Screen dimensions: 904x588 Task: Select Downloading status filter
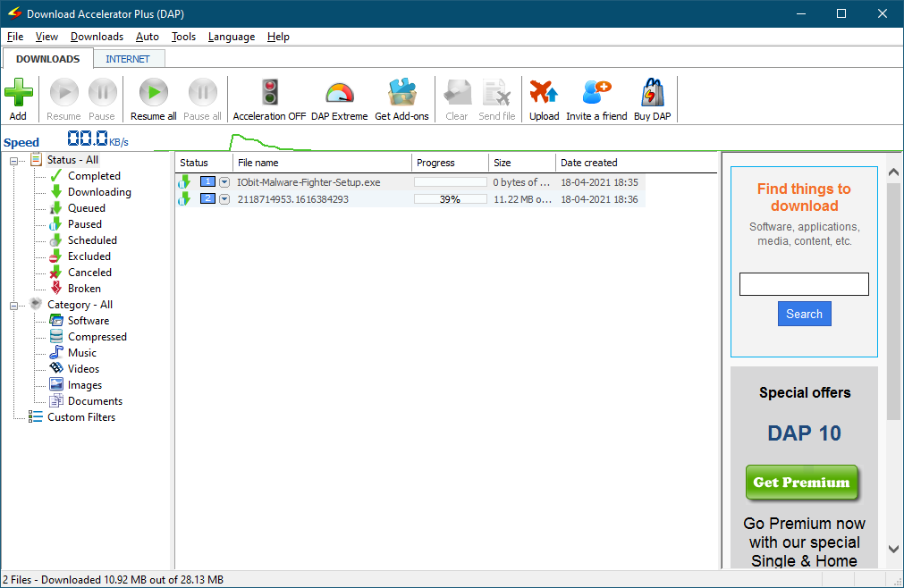(x=99, y=192)
